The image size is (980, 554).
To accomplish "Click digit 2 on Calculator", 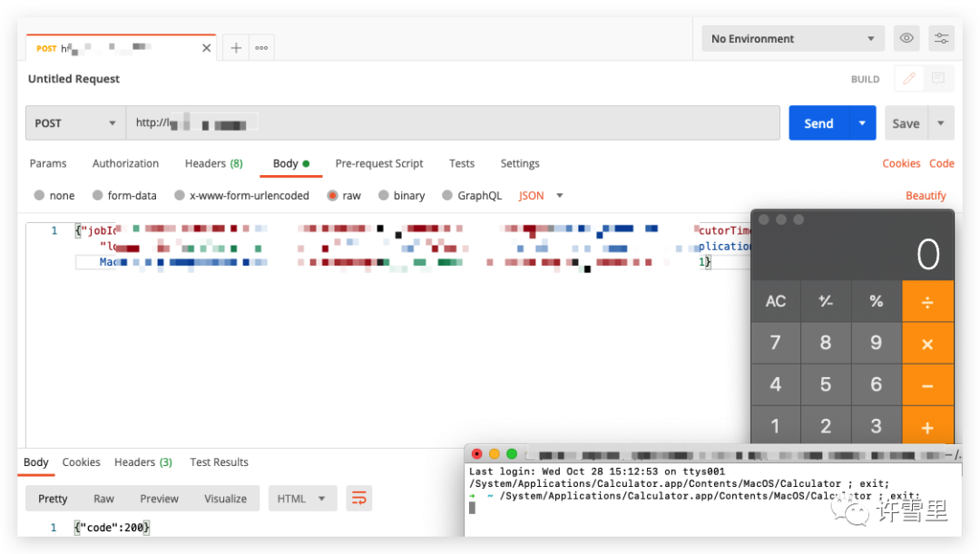I will point(826,426).
